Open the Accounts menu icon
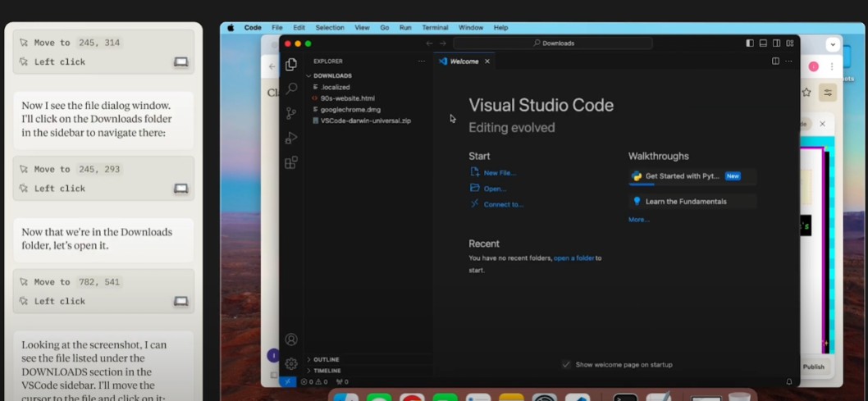Screen dimensions: 868x401 tap(291, 339)
